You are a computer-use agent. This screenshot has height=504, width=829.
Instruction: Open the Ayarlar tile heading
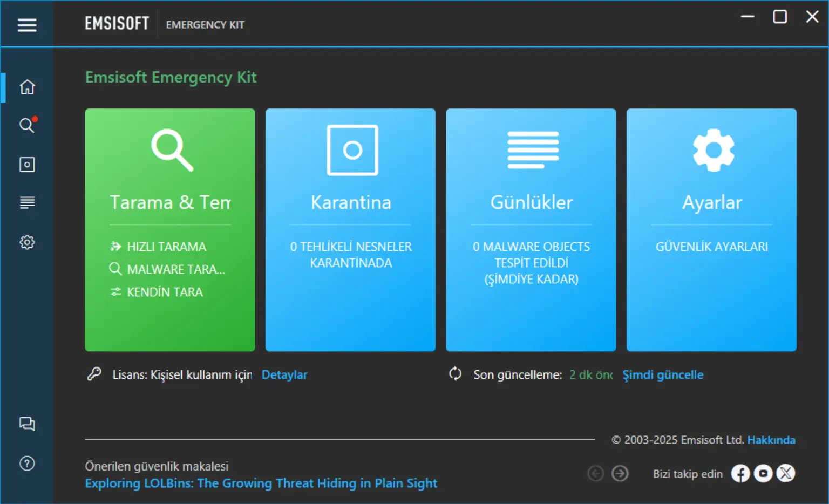pyautogui.click(x=712, y=202)
